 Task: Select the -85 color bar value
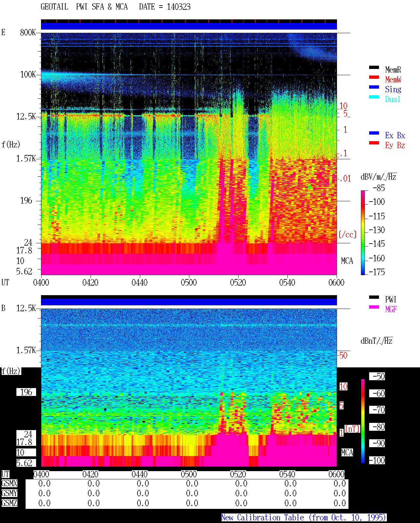[379, 188]
